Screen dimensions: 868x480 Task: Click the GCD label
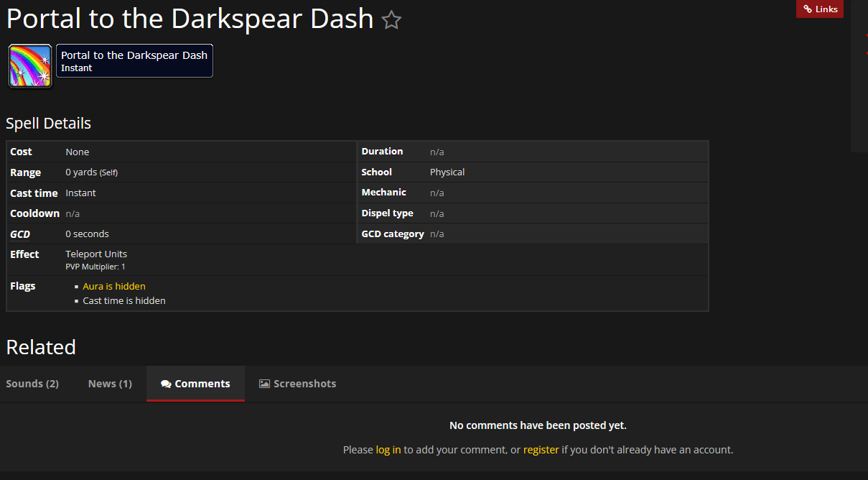20,234
